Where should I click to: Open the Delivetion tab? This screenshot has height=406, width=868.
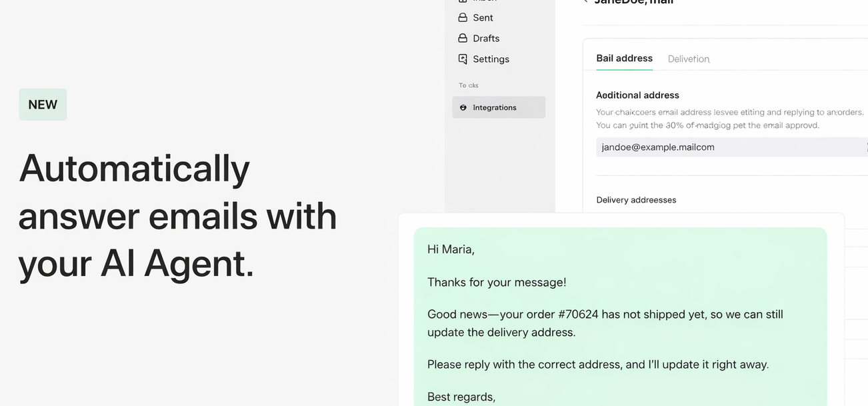(x=689, y=59)
